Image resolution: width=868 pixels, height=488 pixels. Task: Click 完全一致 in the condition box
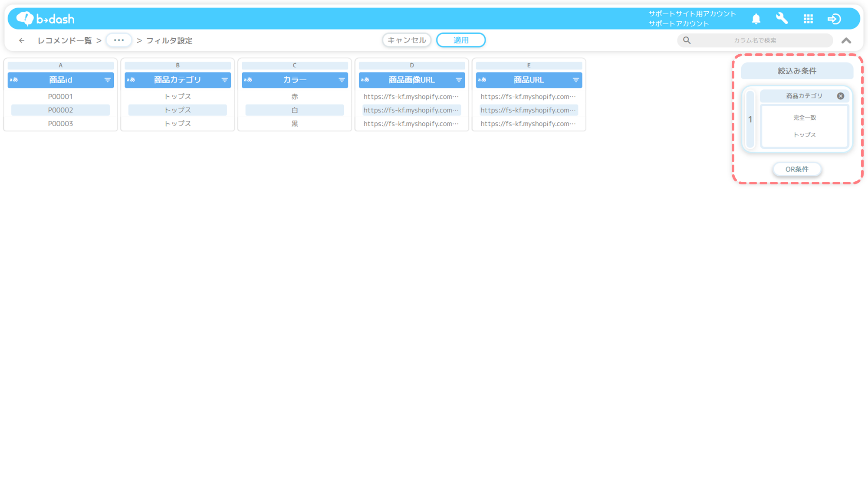(805, 118)
